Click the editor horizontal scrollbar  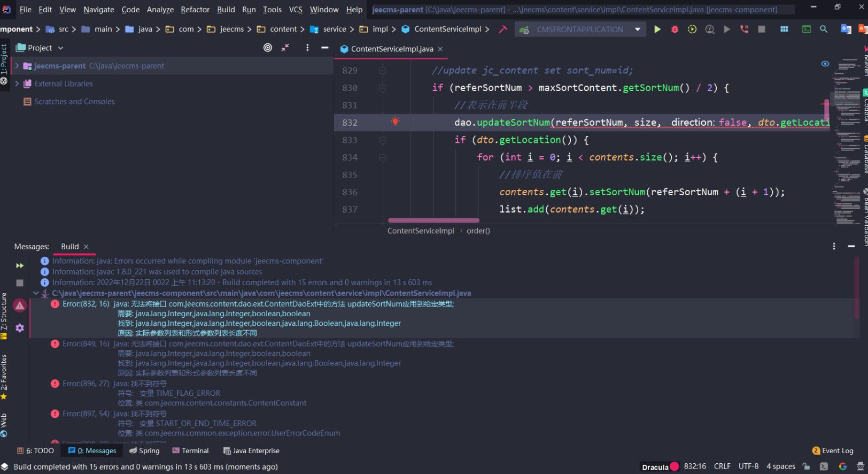433,220
